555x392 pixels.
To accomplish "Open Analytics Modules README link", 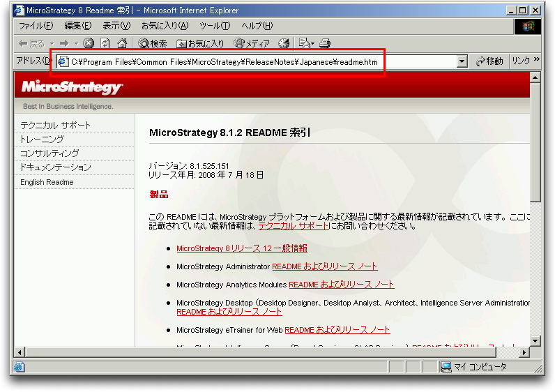I will pos(341,285).
